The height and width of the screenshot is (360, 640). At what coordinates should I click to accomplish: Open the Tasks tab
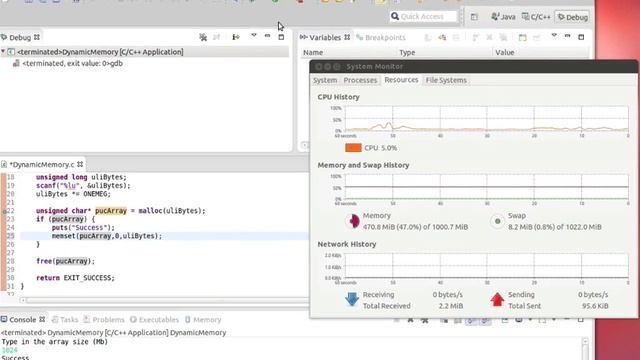pyautogui.click(x=65, y=320)
